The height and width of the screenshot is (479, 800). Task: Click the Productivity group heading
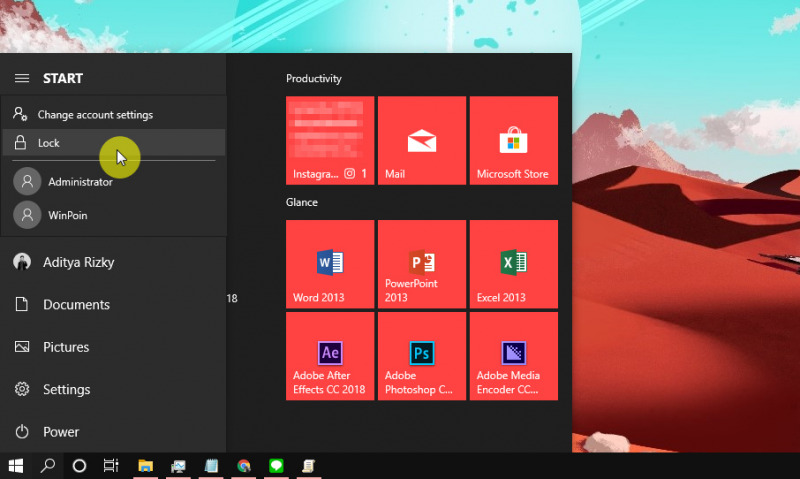point(314,79)
